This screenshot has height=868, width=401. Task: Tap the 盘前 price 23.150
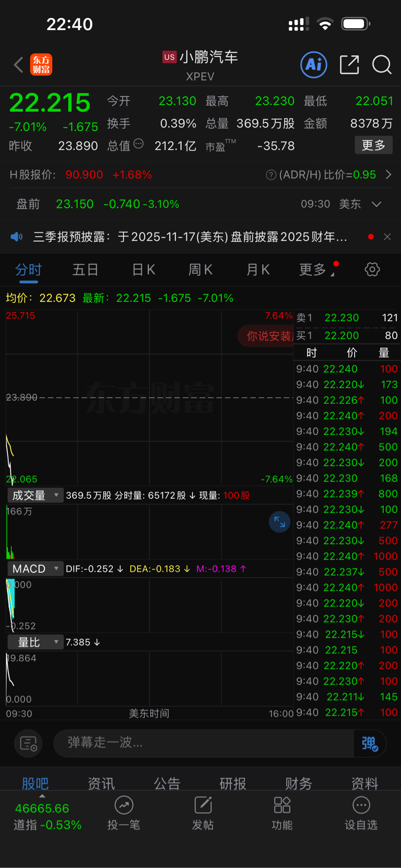75,204
